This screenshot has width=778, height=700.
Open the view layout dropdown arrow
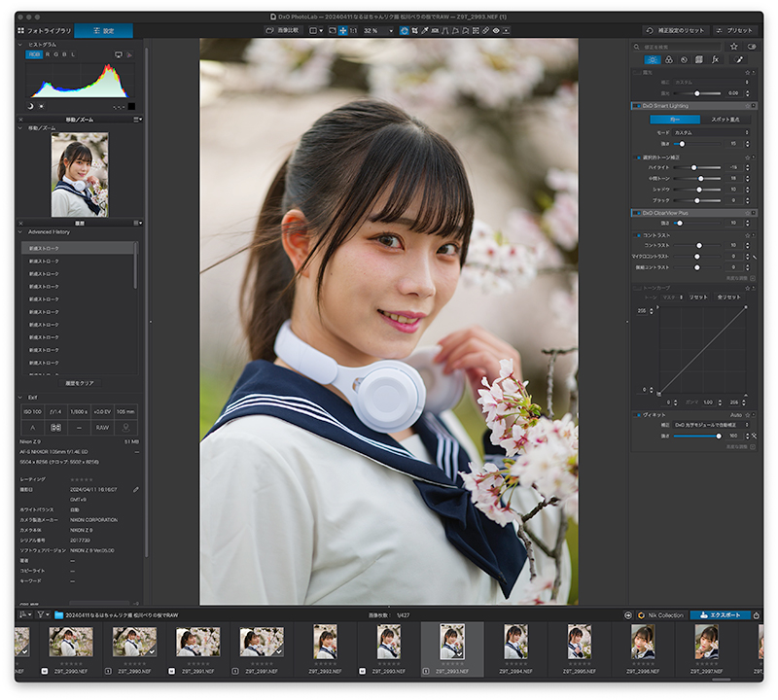[321, 31]
